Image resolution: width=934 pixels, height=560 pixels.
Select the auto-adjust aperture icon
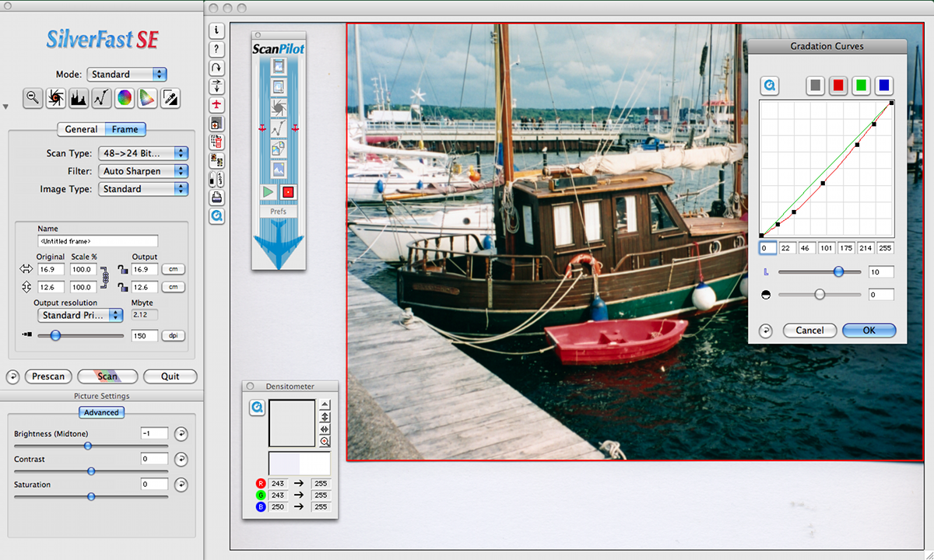(x=56, y=97)
